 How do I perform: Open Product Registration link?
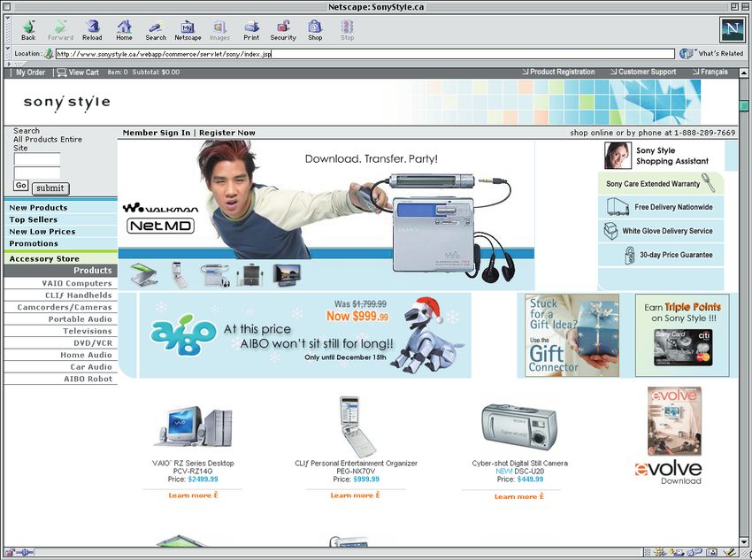[558, 72]
